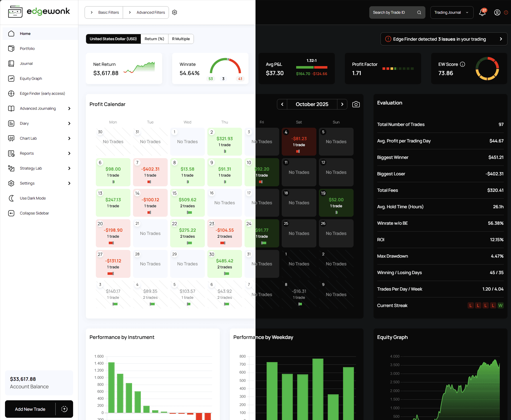Open the notifications bell icon

[482, 12]
